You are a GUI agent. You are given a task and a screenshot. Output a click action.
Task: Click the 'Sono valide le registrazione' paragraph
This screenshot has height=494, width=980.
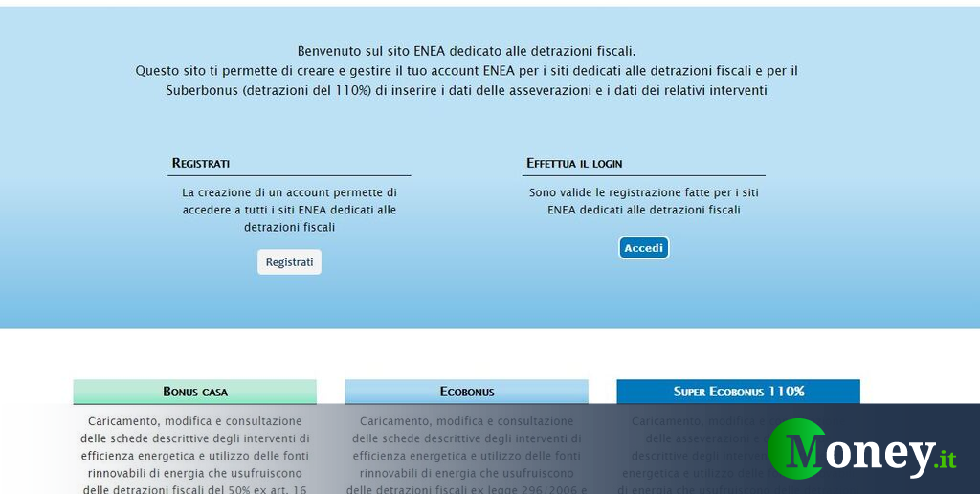coord(644,201)
